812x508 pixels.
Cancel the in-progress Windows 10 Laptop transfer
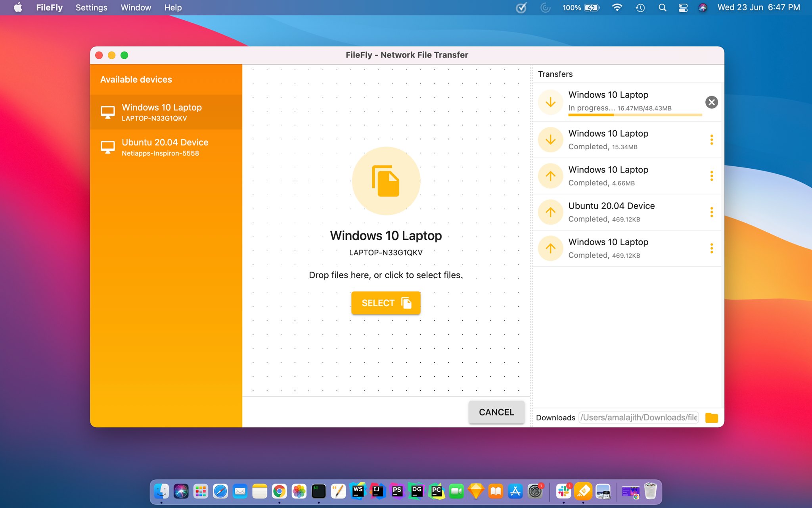pos(711,102)
